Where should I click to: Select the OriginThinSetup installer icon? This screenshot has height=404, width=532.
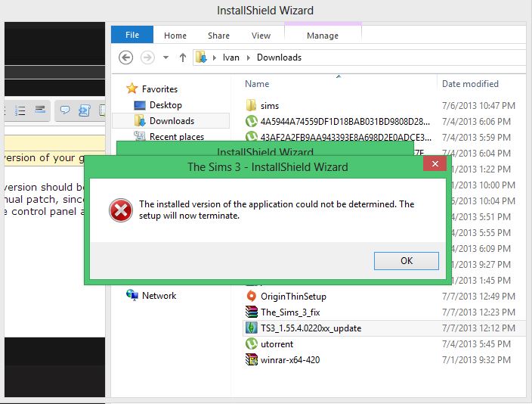[251, 297]
